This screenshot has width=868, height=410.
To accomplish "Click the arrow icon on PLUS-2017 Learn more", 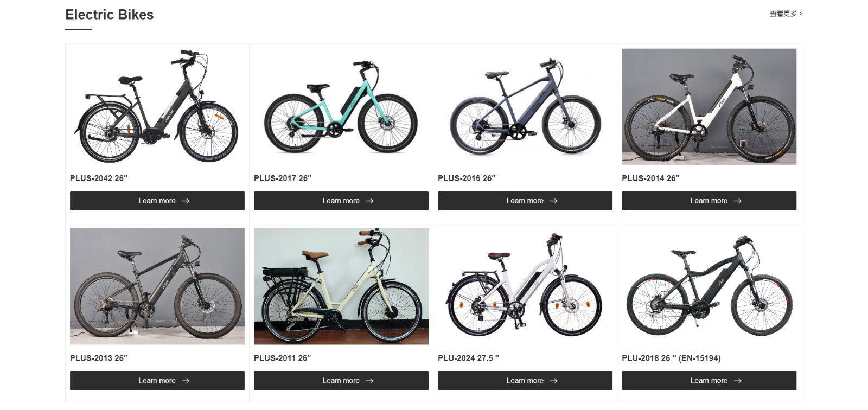I will [369, 201].
